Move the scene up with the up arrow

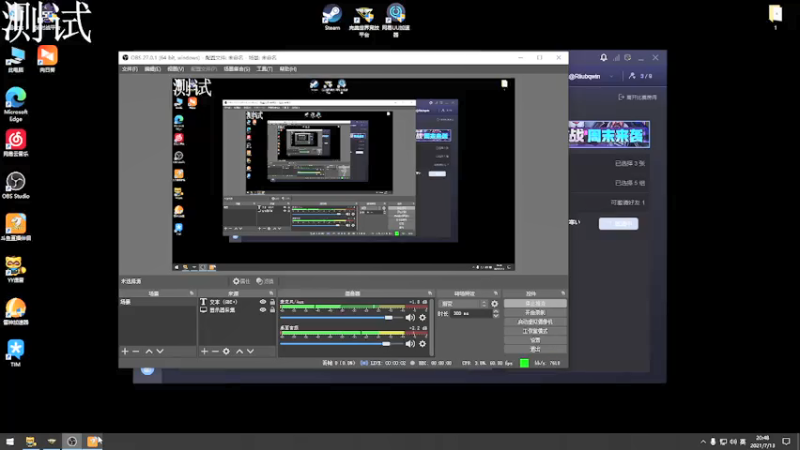pos(149,351)
